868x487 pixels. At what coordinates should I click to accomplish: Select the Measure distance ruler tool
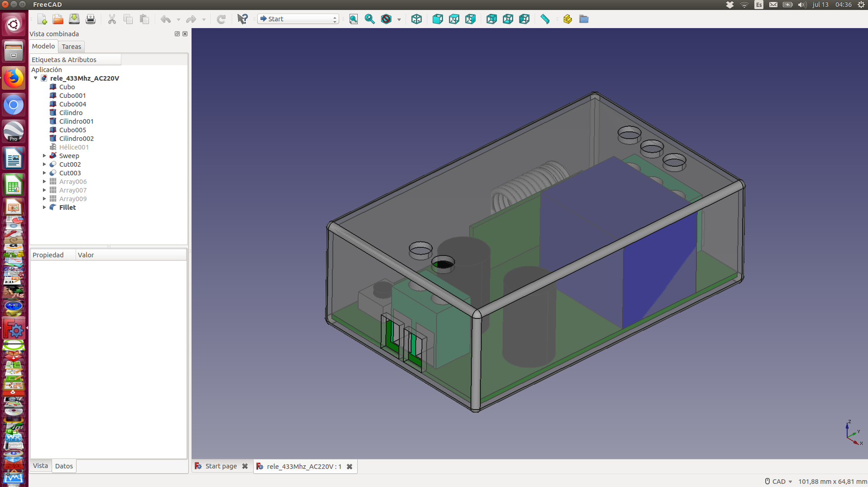pyautogui.click(x=545, y=19)
